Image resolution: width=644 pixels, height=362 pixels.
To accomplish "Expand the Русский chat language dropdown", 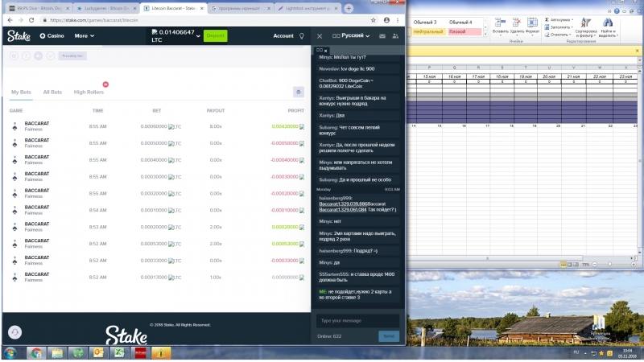I will pos(351,35).
